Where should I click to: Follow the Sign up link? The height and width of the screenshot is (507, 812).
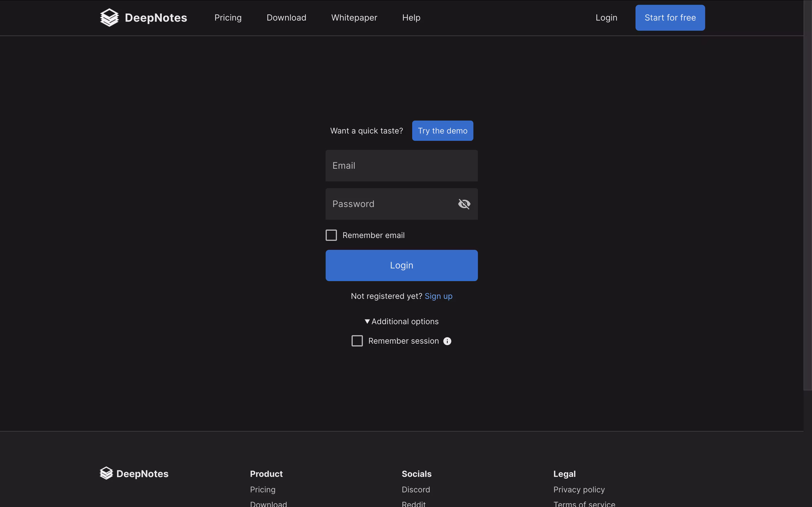438,296
